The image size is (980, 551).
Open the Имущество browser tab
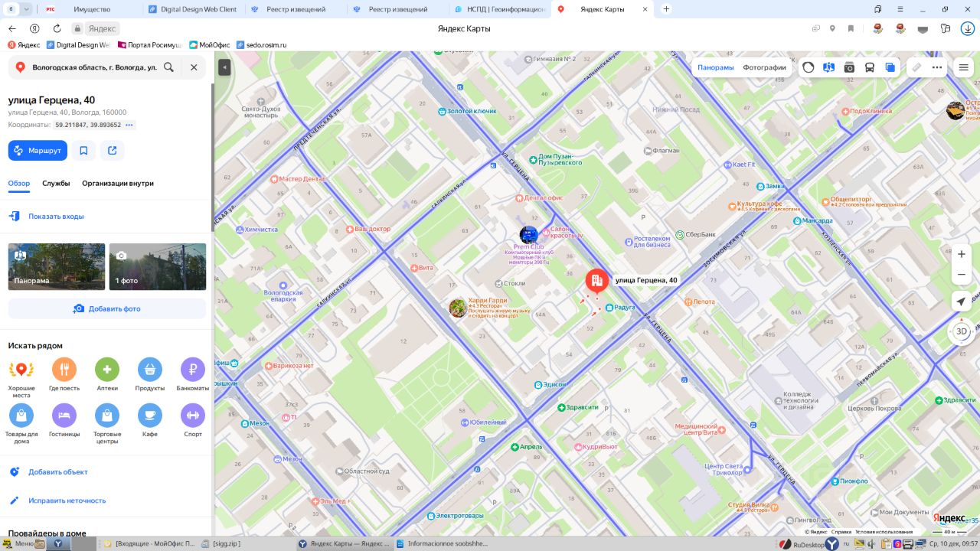(x=92, y=9)
